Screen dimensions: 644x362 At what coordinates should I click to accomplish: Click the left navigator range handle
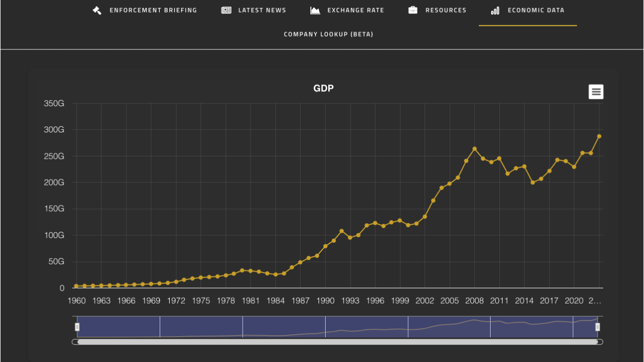tap(77, 327)
